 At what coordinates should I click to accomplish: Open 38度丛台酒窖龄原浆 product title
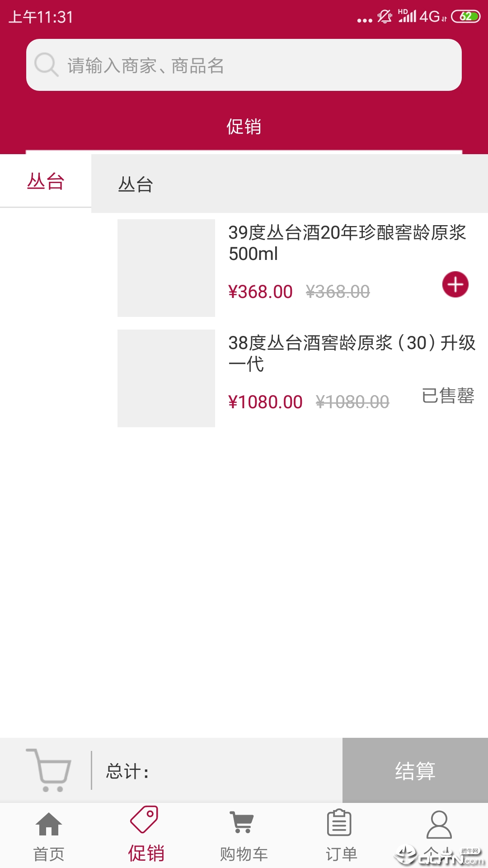point(352,354)
